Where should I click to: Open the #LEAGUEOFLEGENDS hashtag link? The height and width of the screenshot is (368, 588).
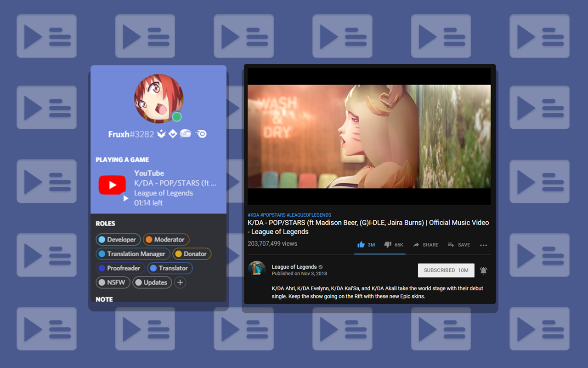pos(309,215)
